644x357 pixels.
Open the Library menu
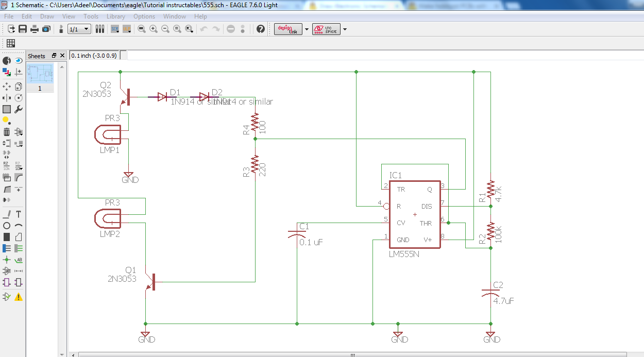pyautogui.click(x=116, y=16)
